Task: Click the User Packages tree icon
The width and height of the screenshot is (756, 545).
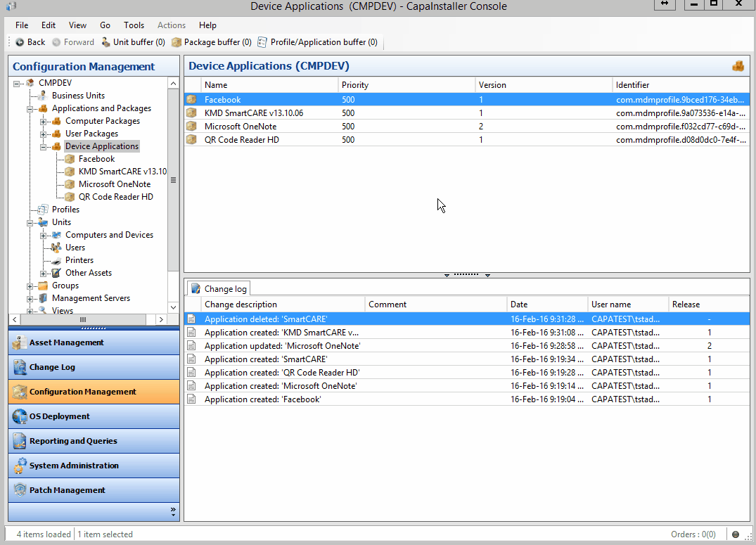Action: tap(56, 134)
